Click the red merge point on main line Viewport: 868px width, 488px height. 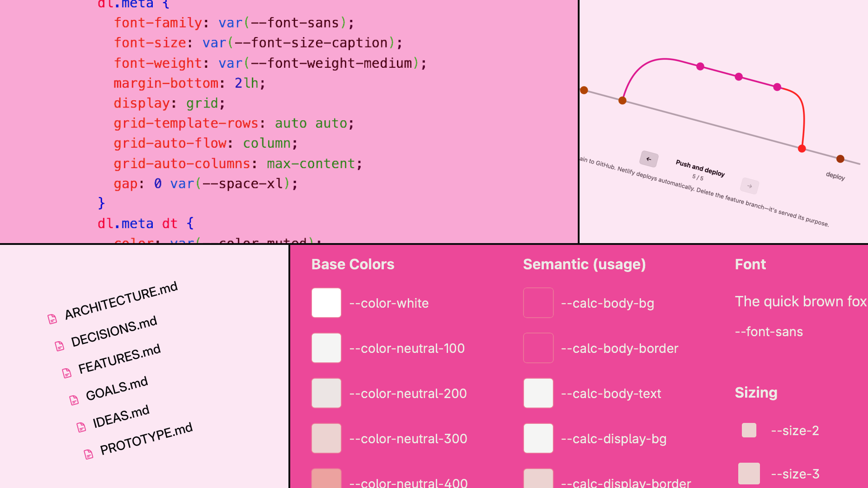(x=802, y=148)
